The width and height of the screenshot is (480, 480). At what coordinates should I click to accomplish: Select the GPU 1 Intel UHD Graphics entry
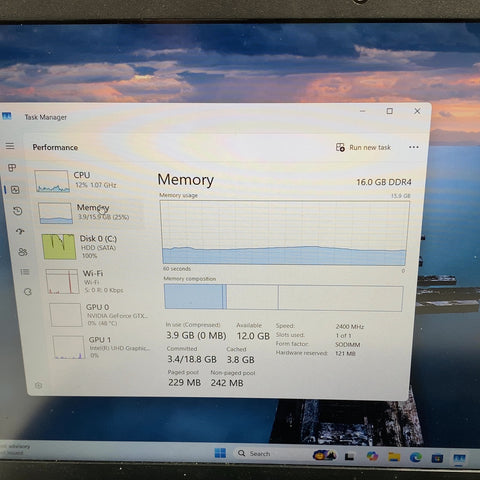pos(102,347)
